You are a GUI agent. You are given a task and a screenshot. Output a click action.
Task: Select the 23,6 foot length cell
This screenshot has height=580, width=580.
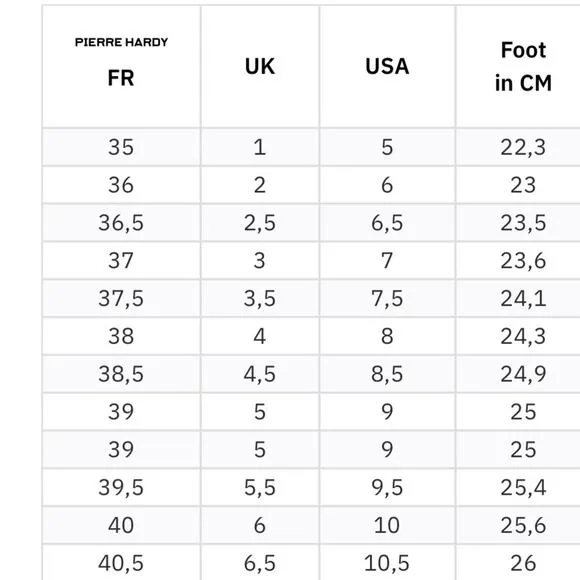523,261
